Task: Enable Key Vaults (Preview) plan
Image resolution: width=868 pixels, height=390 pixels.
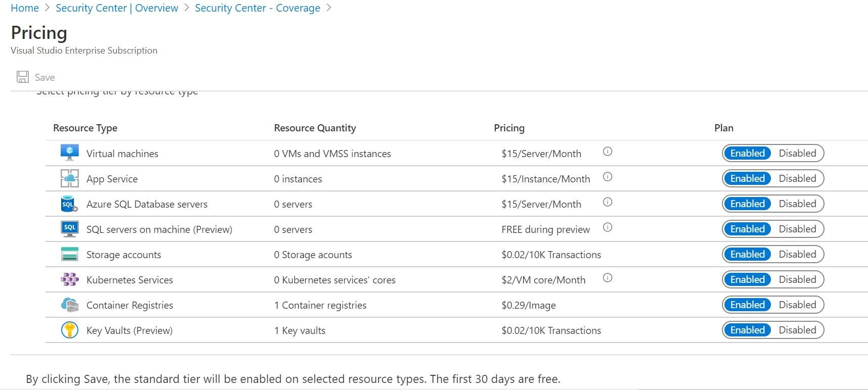Action: pos(747,330)
